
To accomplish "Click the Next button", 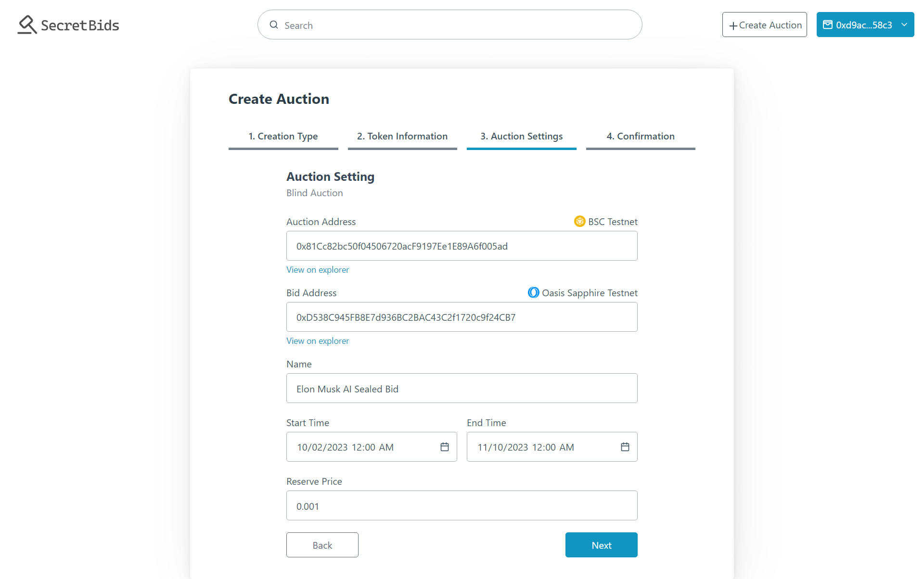I will [602, 545].
